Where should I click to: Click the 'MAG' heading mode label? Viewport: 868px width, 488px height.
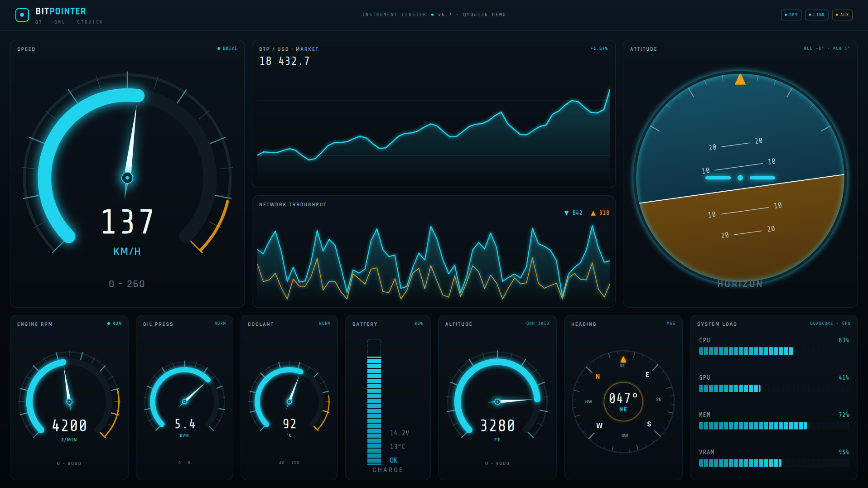(x=670, y=324)
